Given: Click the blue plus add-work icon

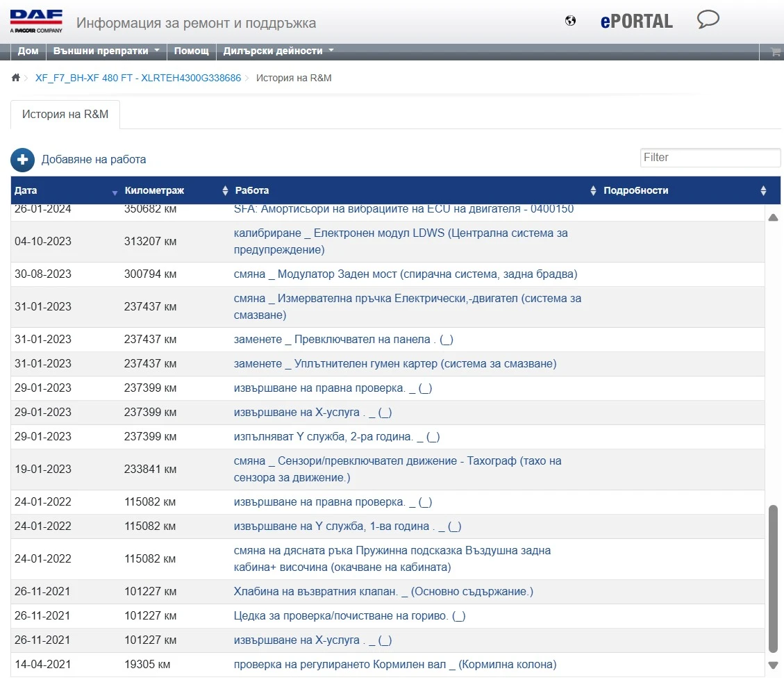Looking at the screenshot, I should tap(22, 160).
